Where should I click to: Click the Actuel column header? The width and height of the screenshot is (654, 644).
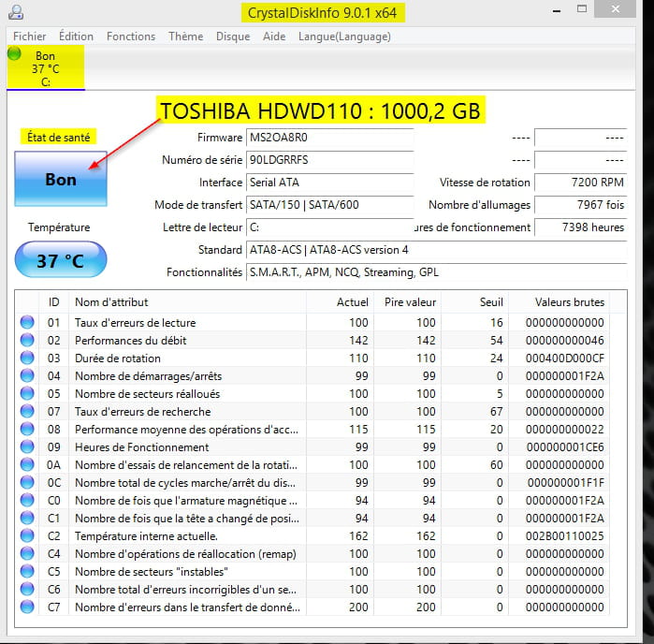[340, 302]
